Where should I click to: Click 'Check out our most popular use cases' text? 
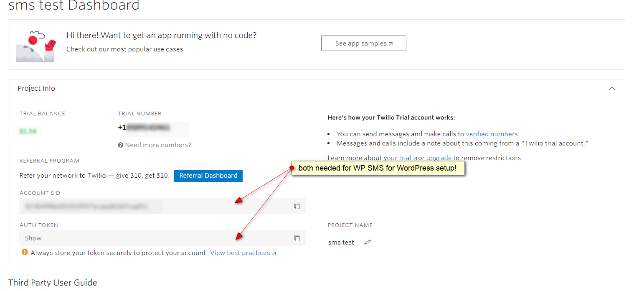[x=125, y=49]
